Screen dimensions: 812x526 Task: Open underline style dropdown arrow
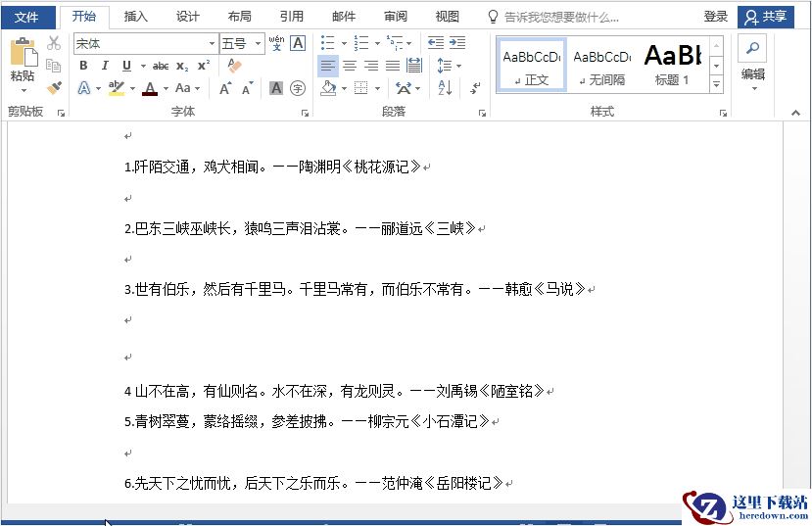tap(143, 67)
